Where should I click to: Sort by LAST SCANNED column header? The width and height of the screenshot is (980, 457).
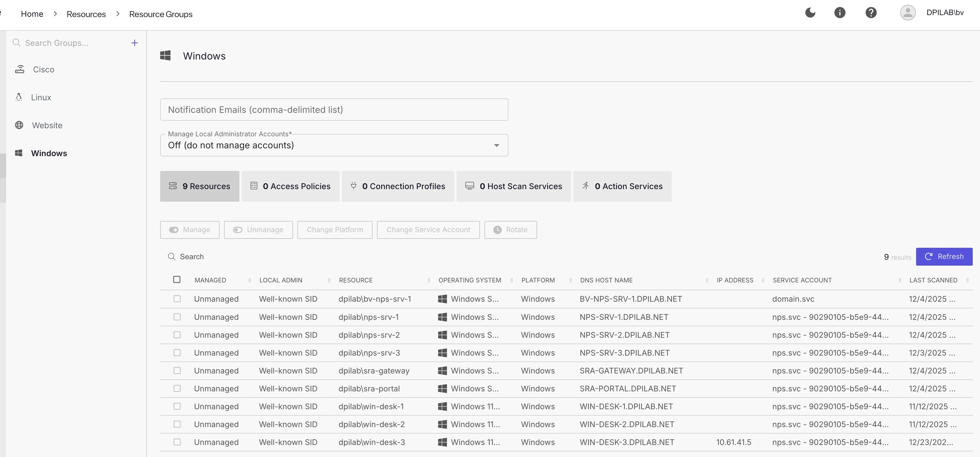point(933,280)
